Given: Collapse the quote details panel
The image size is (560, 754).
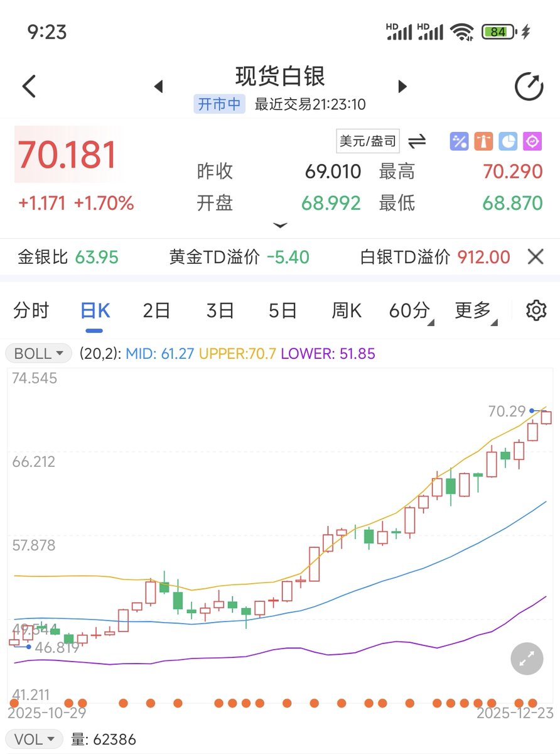Looking at the screenshot, I should 281,225.
